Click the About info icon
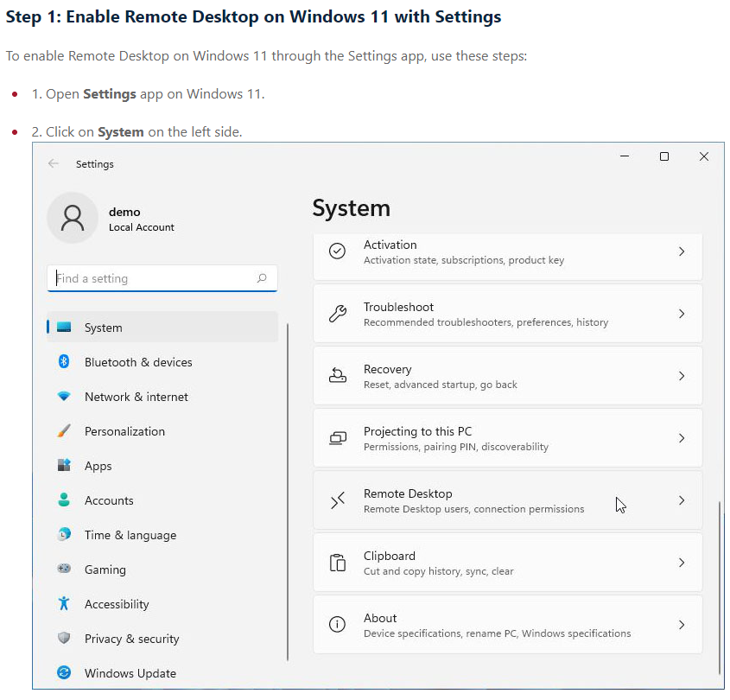The width and height of the screenshot is (730, 700). (337, 625)
